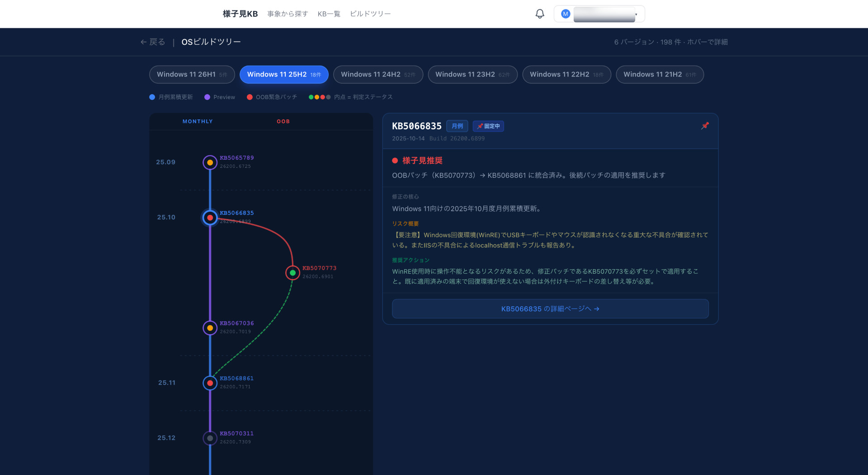The width and height of the screenshot is (868, 475).
Task: Click the KB5070311 timeline node
Action: 210,438
